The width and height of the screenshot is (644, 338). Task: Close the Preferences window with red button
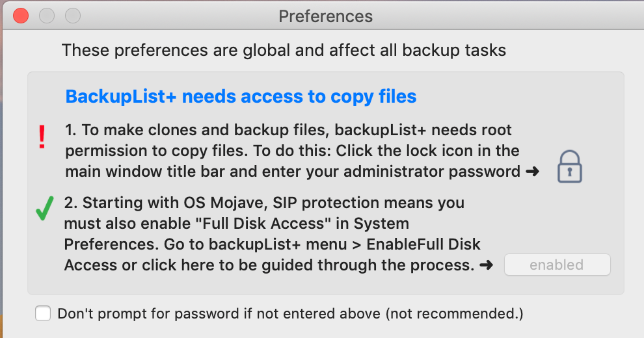pyautogui.click(x=21, y=16)
